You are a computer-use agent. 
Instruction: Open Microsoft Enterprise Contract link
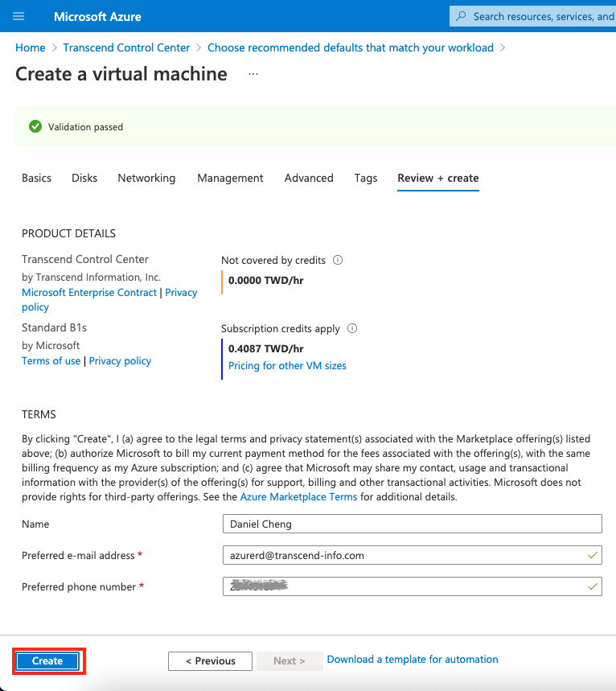[x=89, y=293]
